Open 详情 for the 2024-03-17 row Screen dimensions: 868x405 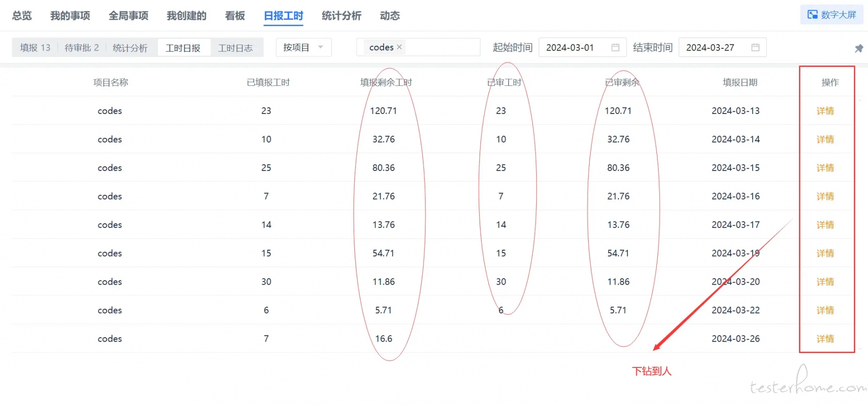[x=825, y=225]
